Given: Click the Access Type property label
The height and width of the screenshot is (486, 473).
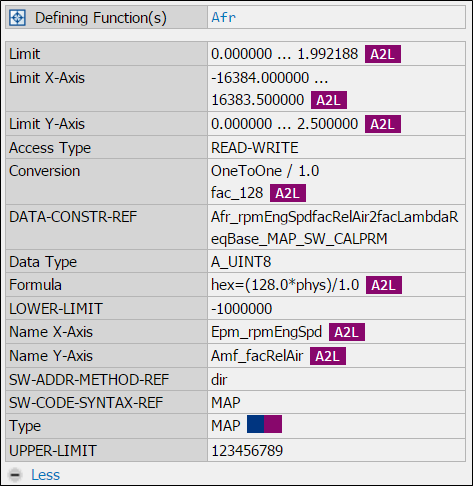Looking at the screenshot, I should click(x=50, y=148).
